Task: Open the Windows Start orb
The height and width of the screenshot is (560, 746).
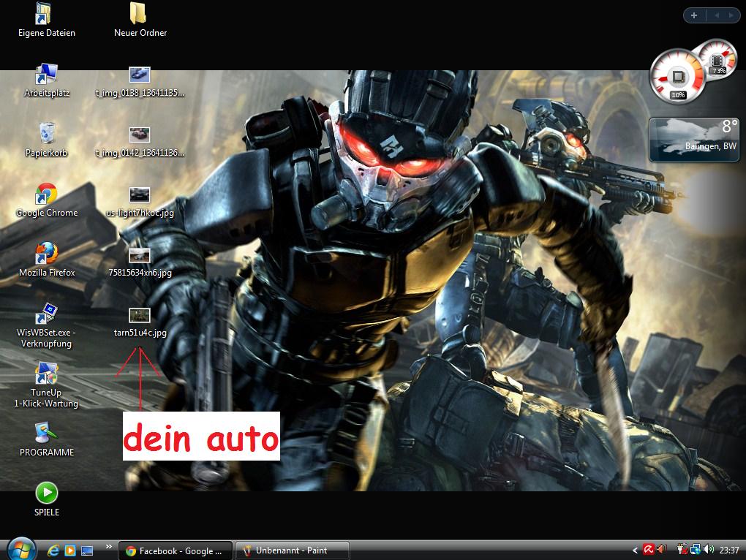Action: tap(21, 550)
